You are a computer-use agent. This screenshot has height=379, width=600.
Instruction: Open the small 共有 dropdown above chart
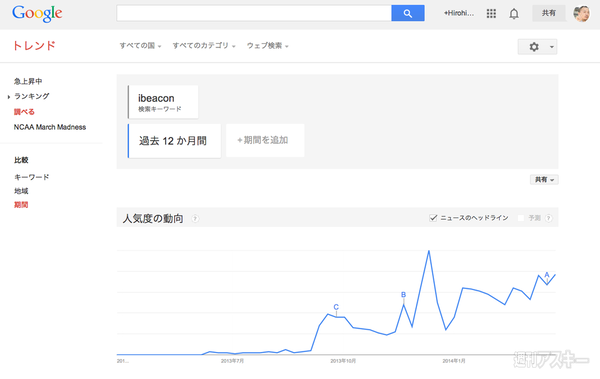click(544, 180)
